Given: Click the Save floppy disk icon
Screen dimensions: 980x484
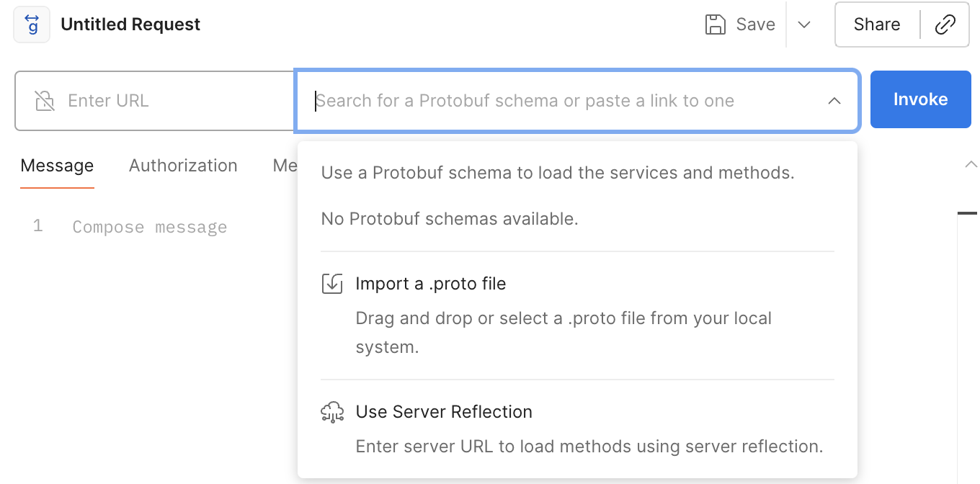Looking at the screenshot, I should pos(715,24).
